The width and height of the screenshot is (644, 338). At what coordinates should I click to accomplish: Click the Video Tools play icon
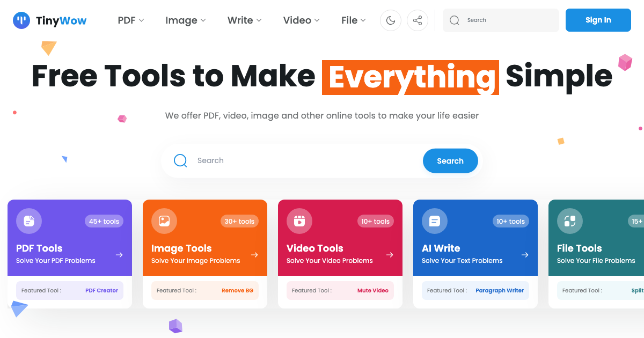[299, 221]
